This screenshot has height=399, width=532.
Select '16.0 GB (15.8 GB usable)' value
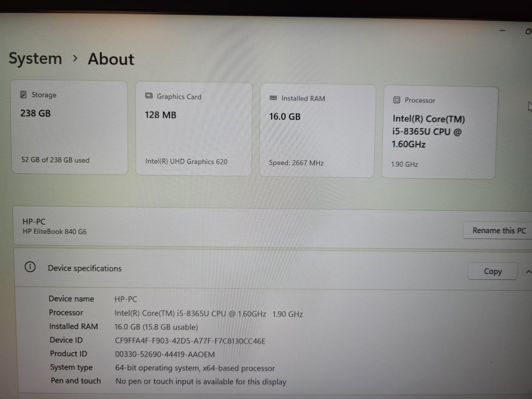[156, 327]
